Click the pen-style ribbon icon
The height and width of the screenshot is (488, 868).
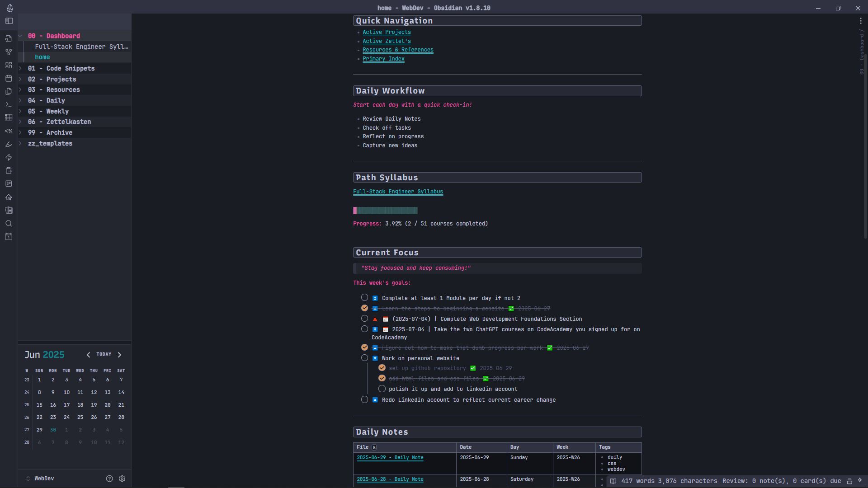(x=9, y=144)
